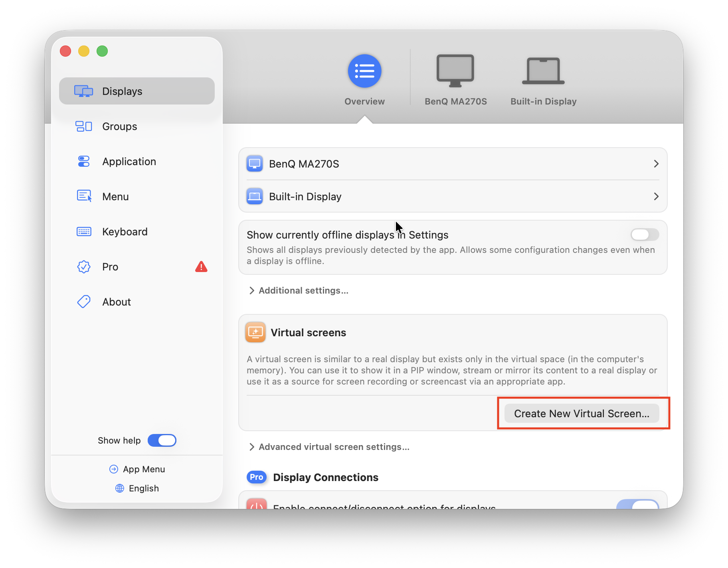Click the yellow minimize window button
Screen dimensions: 728x568
(x=84, y=51)
